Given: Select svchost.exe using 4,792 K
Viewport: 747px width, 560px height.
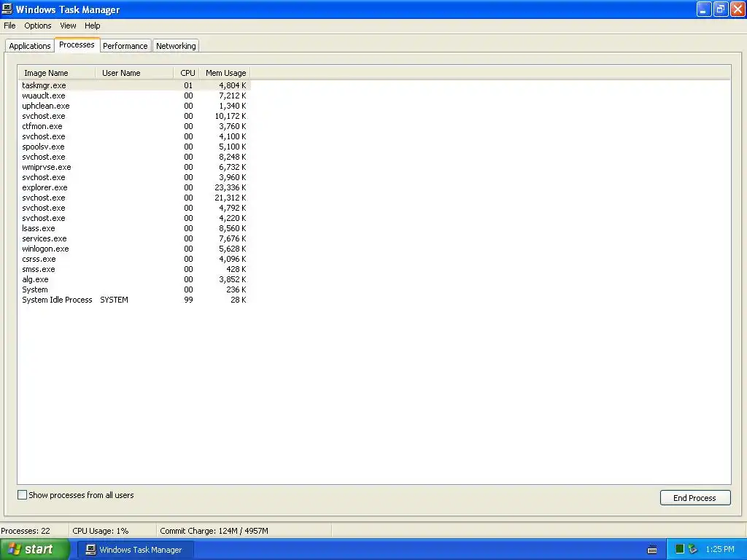Looking at the screenshot, I should pyautogui.click(x=134, y=208).
